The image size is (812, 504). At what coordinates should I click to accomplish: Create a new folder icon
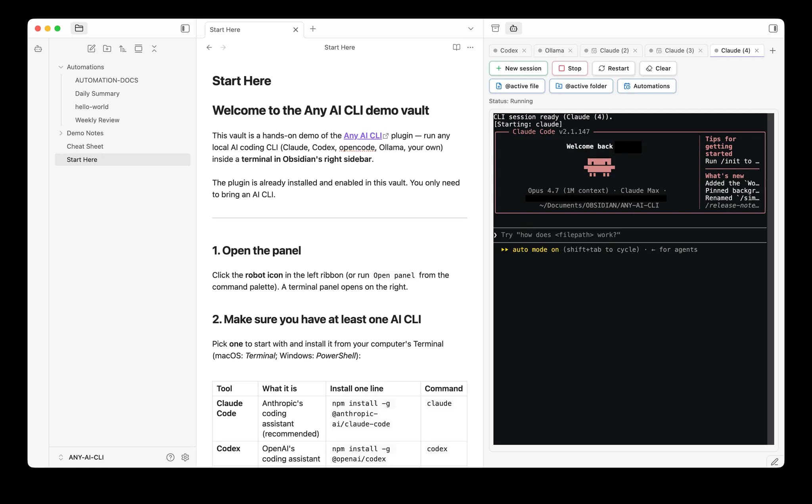click(x=107, y=48)
